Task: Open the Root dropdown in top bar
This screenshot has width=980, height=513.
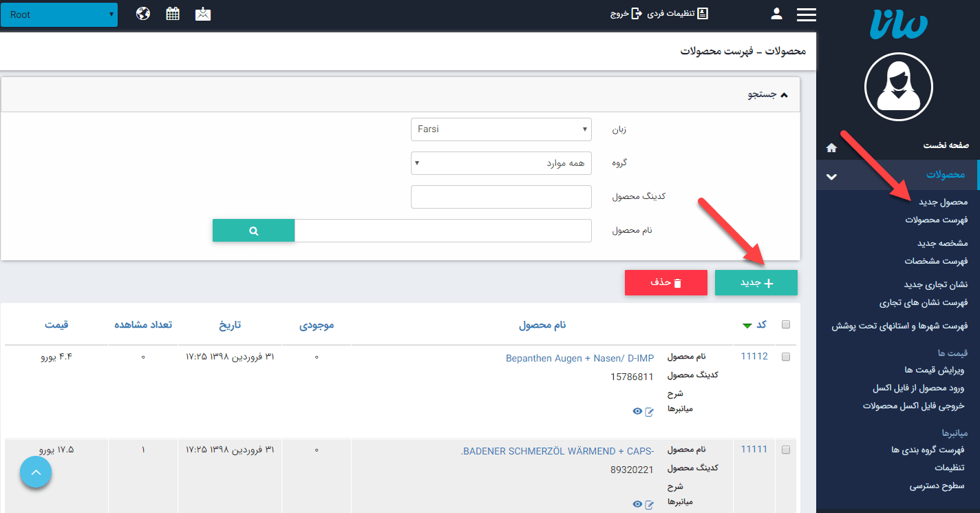Action: point(59,14)
